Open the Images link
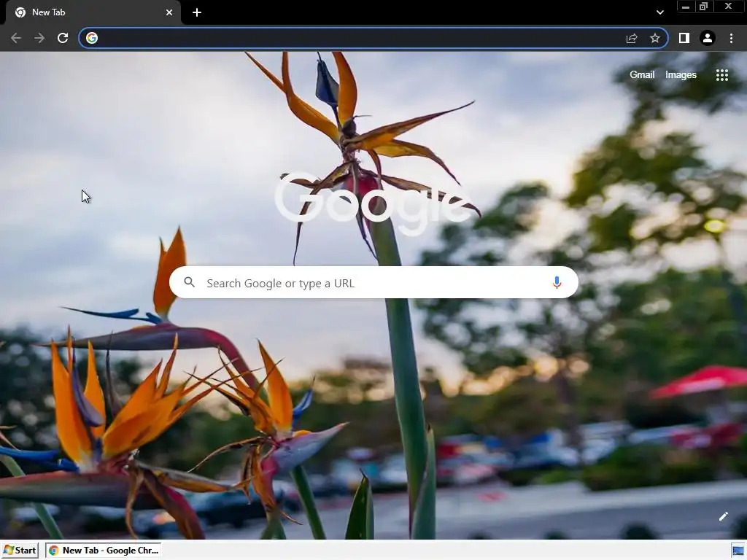This screenshot has height=560, width=747. (x=681, y=75)
